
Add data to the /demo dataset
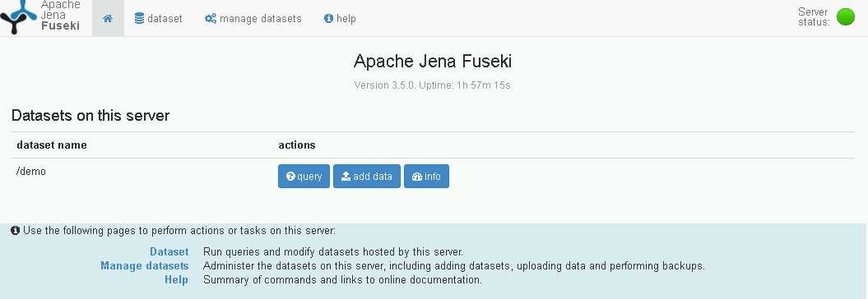click(x=366, y=177)
